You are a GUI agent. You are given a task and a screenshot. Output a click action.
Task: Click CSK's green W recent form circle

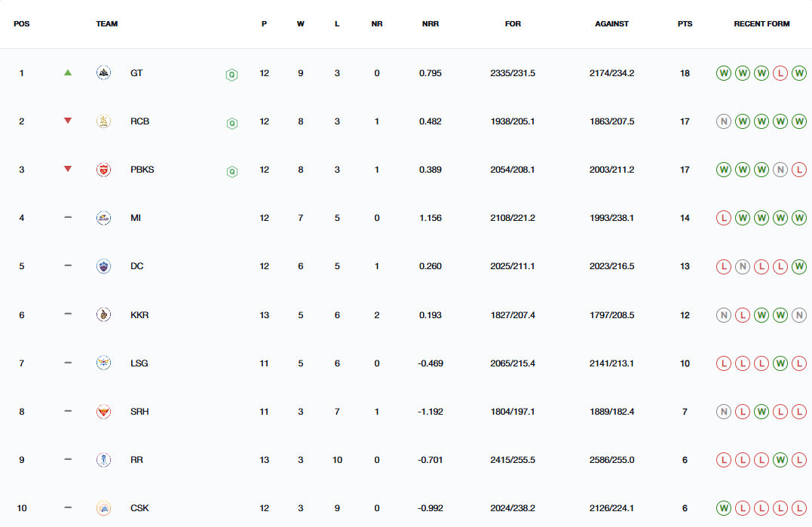[724, 508]
